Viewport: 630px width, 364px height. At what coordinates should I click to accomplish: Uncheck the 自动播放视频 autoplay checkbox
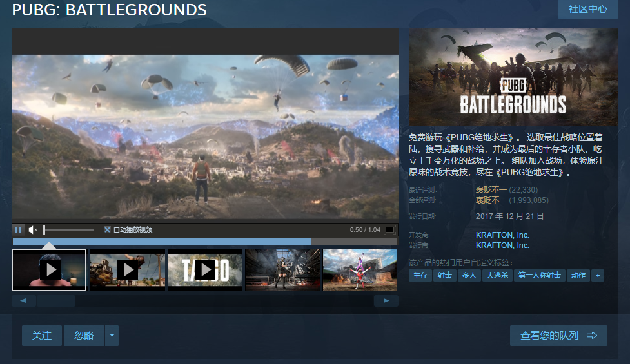pyautogui.click(x=107, y=229)
